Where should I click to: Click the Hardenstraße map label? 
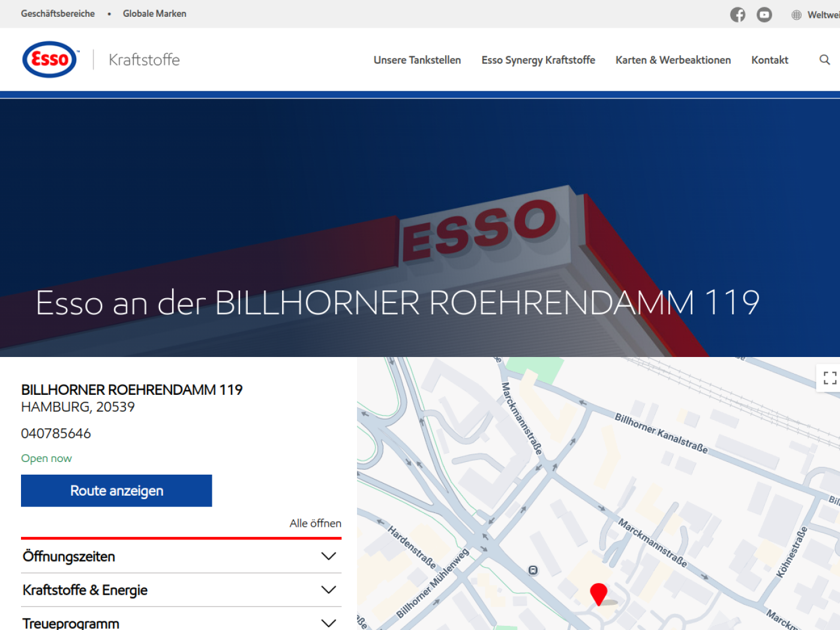pos(412,547)
